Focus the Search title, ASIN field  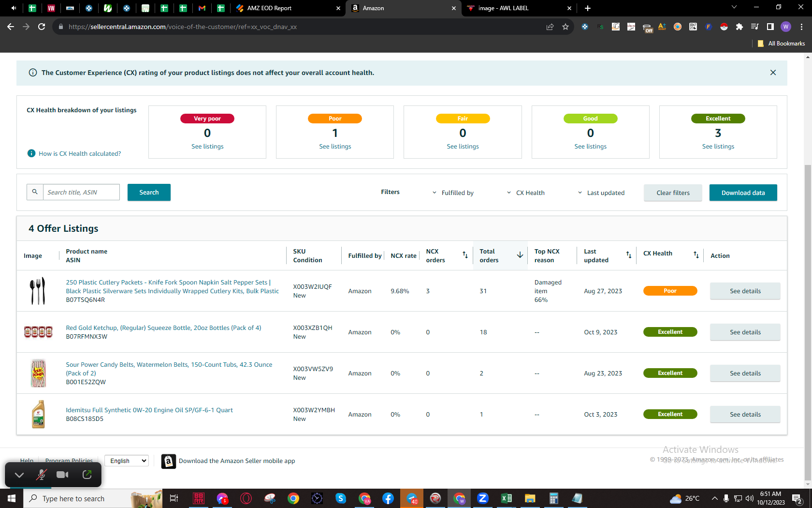pyautogui.click(x=81, y=192)
